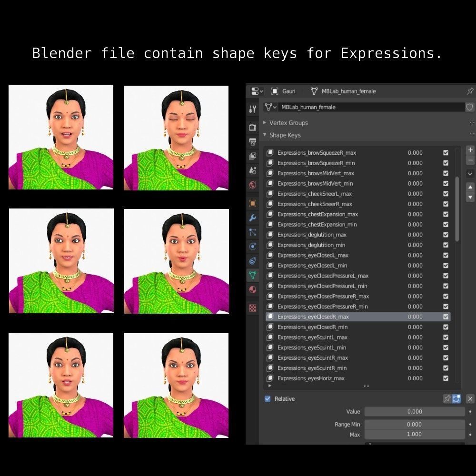Image resolution: width=476 pixels, height=476 pixels.
Task: Open the Material properties tab
Action: 253,290
